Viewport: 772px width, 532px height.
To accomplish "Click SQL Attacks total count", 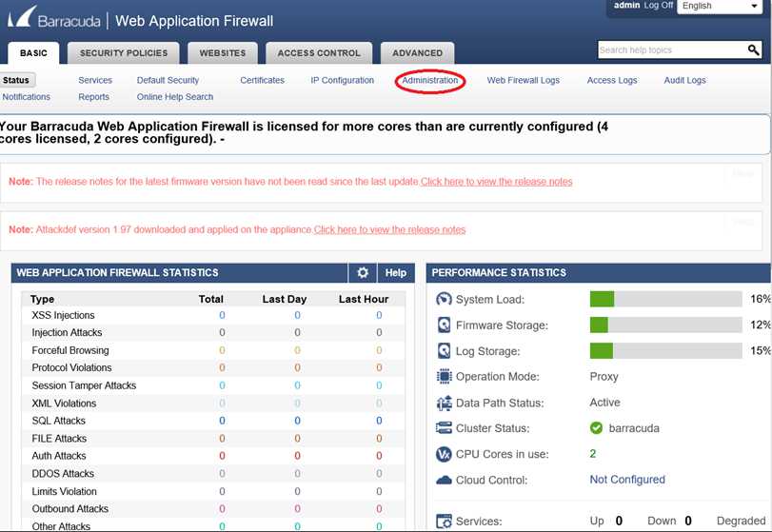I will [x=222, y=421].
